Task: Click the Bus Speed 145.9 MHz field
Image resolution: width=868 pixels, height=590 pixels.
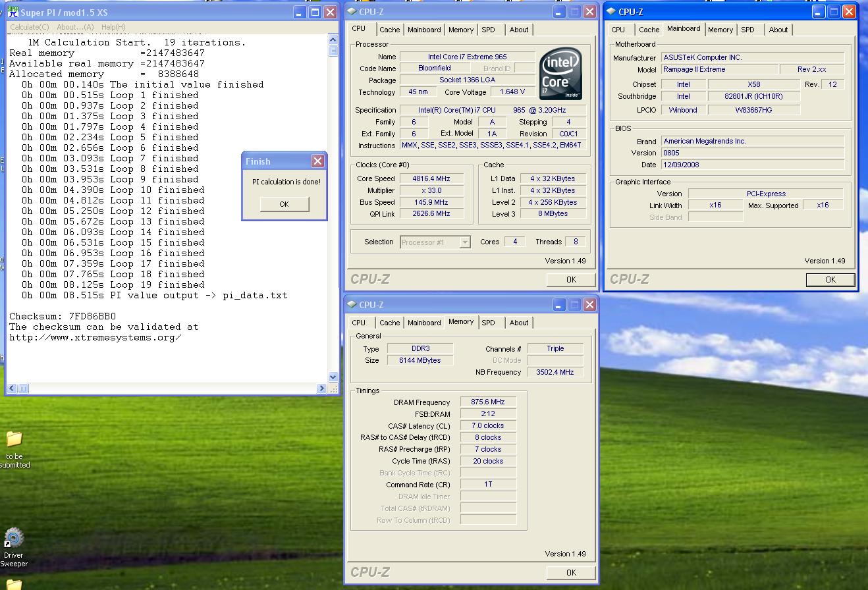Action: 431,202
